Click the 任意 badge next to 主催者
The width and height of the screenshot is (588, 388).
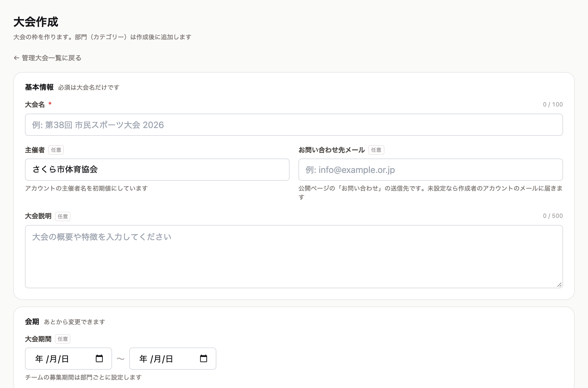(x=56, y=150)
